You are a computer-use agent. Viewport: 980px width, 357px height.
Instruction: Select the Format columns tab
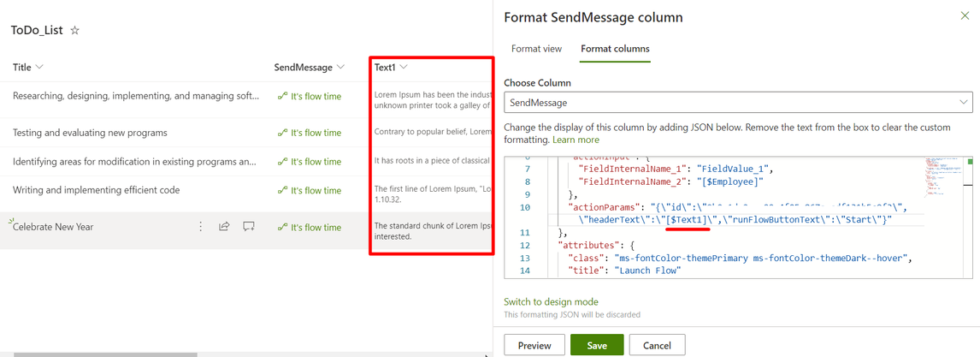615,49
